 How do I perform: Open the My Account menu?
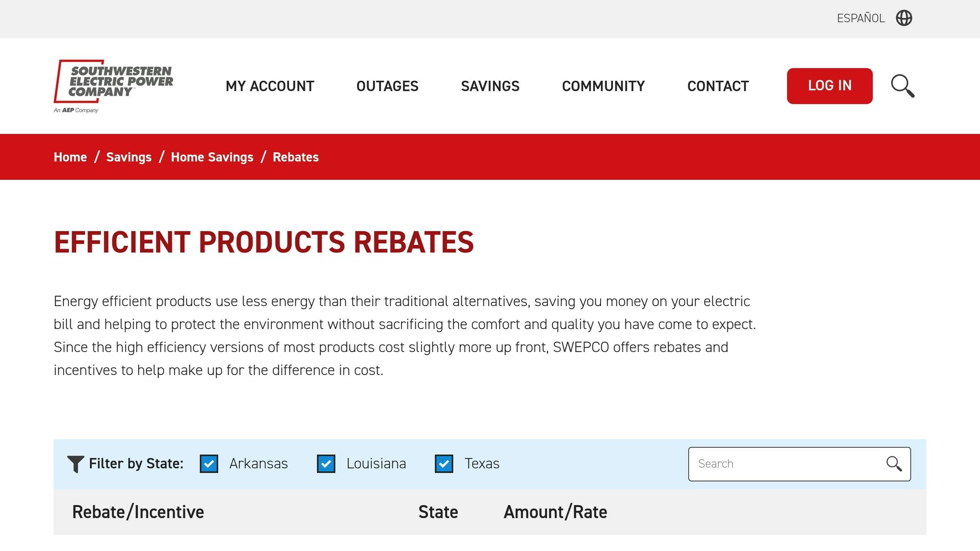[270, 86]
